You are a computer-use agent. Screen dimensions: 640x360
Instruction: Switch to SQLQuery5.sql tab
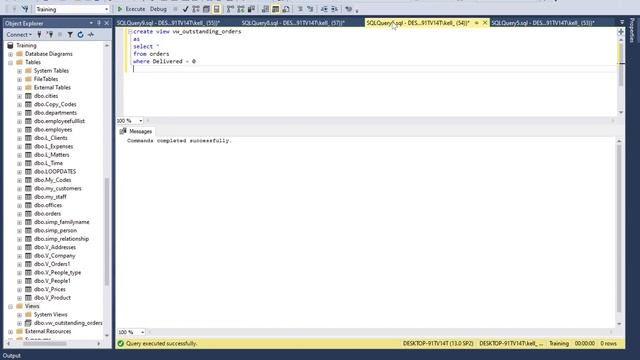point(543,23)
